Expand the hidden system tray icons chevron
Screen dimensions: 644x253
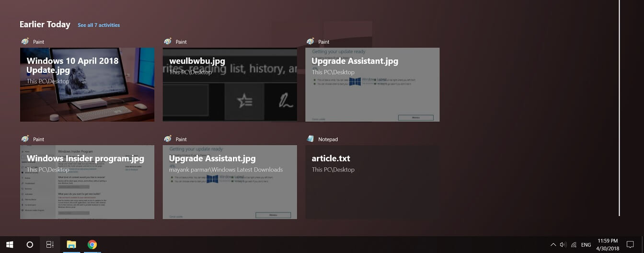[x=553, y=244]
